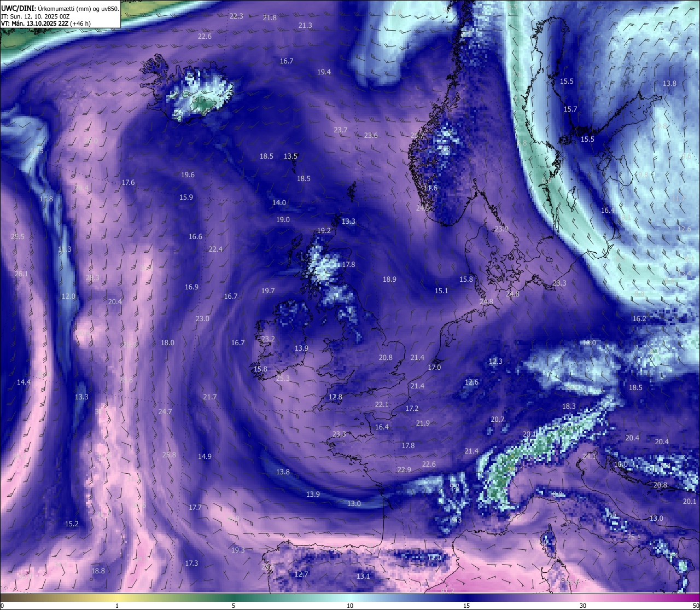Click the 24.7 value on the map
This screenshot has width=700, height=610.
165,412
